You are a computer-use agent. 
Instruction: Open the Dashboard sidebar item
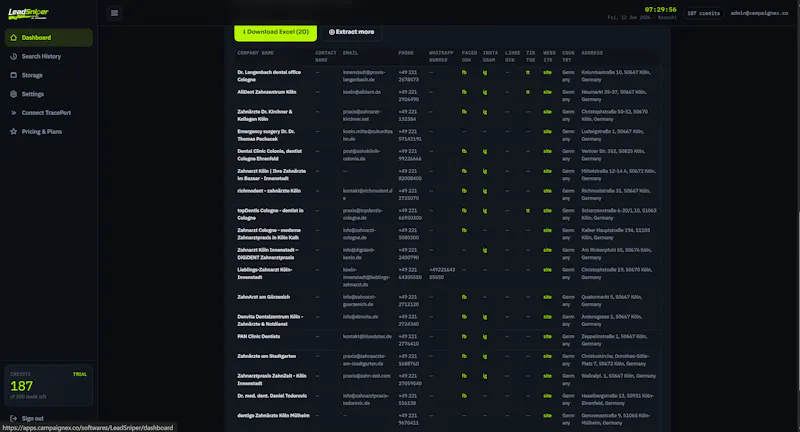tap(48, 37)
